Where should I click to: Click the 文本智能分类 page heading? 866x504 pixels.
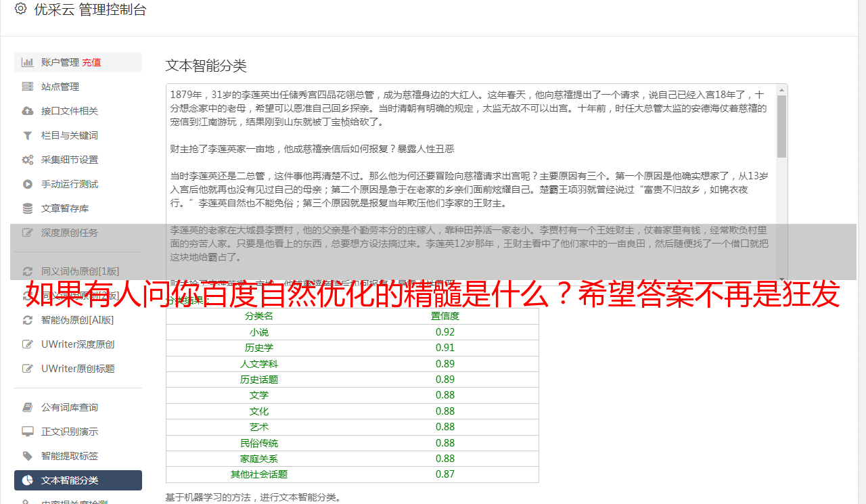[206, 66]
